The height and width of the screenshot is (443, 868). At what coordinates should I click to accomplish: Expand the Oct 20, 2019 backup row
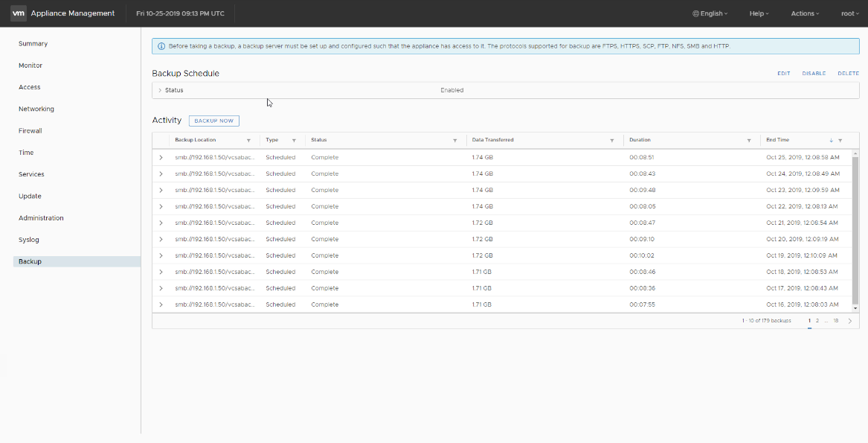click(161, 239)
